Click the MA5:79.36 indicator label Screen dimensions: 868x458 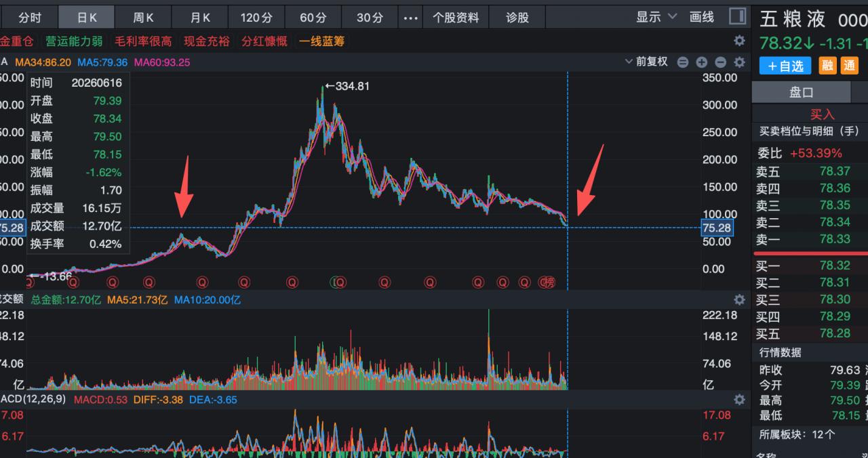(102, 62)
